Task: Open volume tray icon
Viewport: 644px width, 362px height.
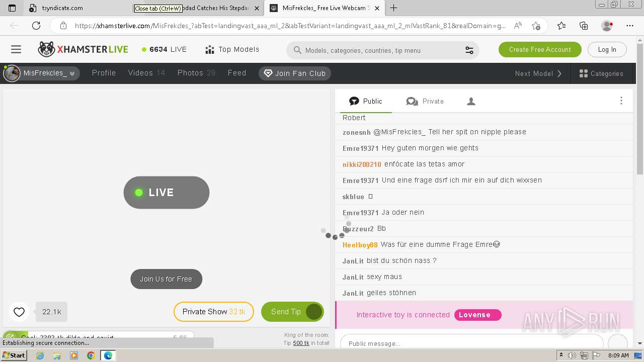Action: point(572,355)
